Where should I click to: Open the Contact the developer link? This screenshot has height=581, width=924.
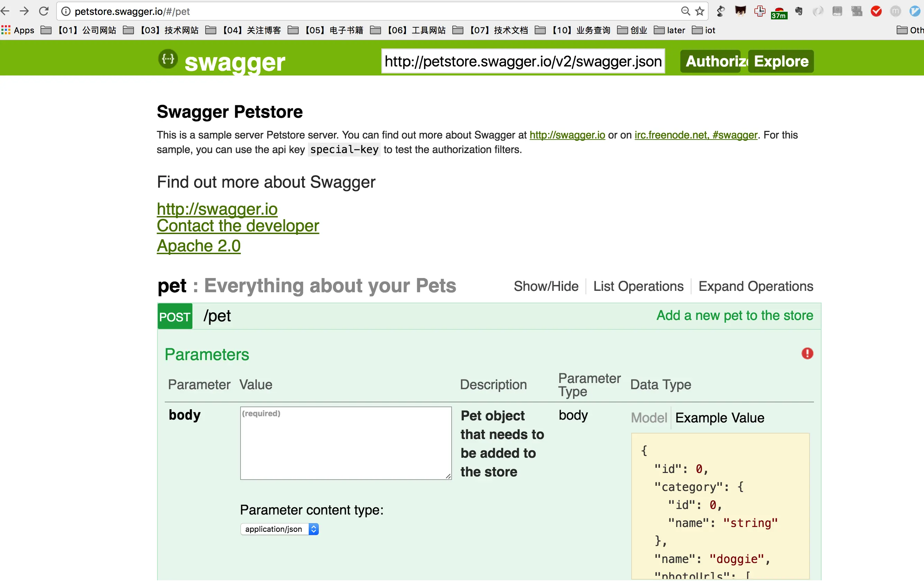237,226
